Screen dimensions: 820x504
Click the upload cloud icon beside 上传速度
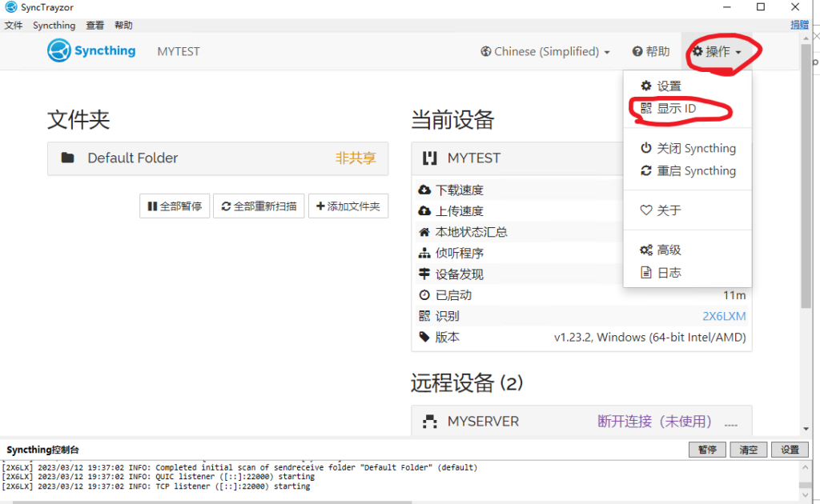click(x=424, y=210)
